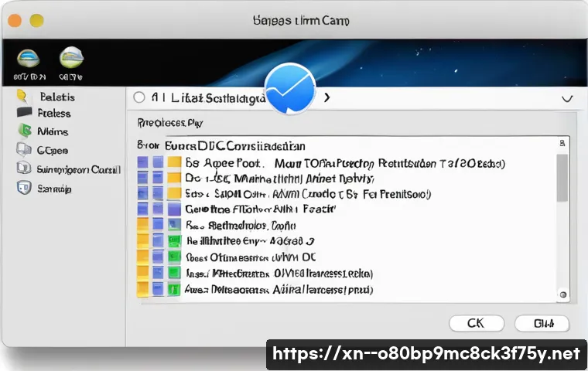Viewport: 588px width, 371px height.
Task: Expand the chevron dropdown at top right of panel
Action: [566, 99]
